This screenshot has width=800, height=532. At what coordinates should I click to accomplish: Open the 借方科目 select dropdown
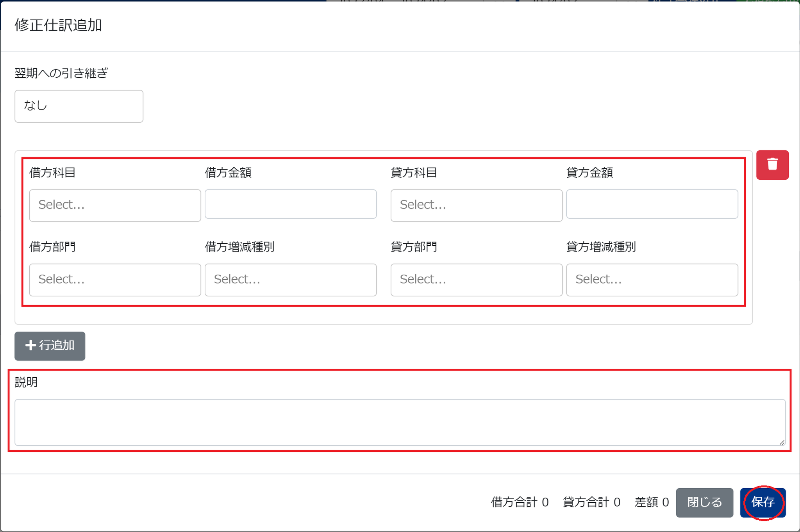coord(115,205)
